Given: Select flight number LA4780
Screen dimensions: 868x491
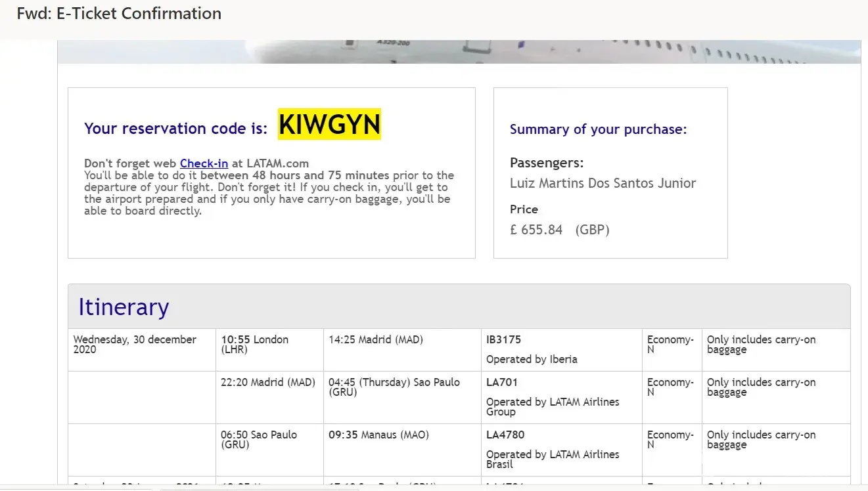Looking at the screenshot, I should 505,435.
